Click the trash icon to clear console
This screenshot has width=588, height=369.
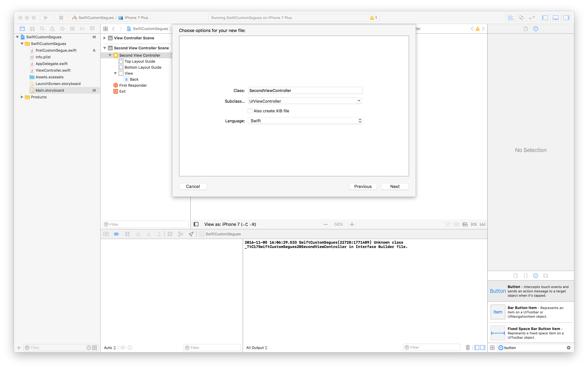click(467, 347)
